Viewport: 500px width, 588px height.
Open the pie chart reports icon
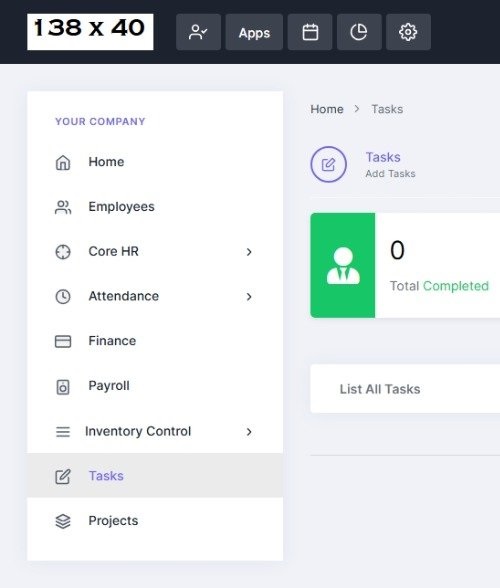point(359,32)
